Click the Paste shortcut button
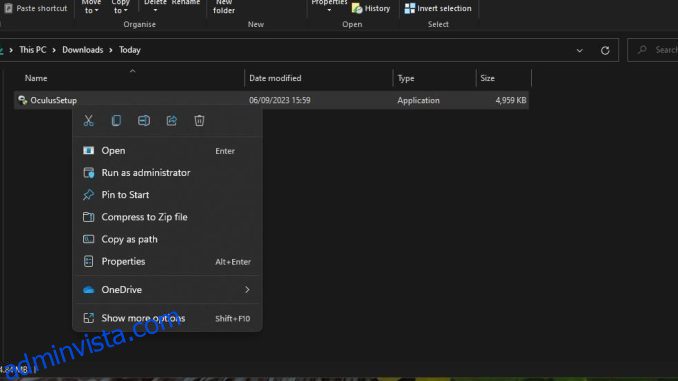Viewport: 678px width, 381px height. pos(36,8)
